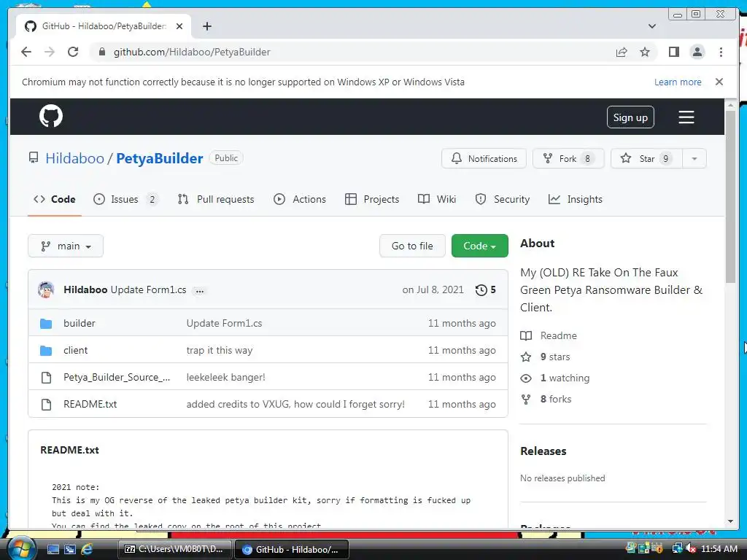Click the forks icon in About

click(526, 399)
